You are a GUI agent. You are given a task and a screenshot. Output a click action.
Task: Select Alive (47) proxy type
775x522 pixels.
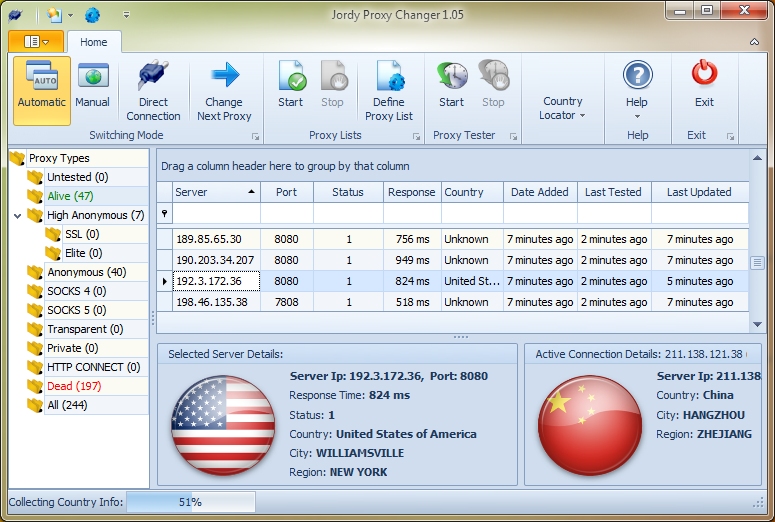pos(70,196)
